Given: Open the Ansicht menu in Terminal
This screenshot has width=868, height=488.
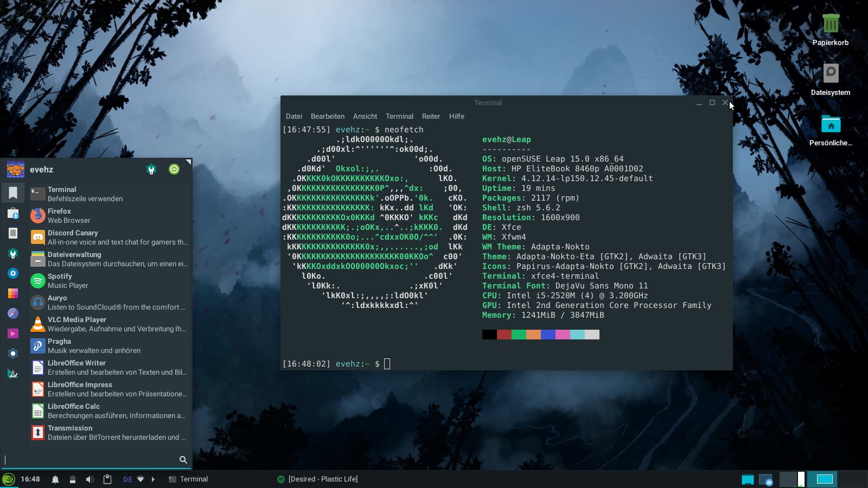Looking at the screenshot, I should point(365,117).
